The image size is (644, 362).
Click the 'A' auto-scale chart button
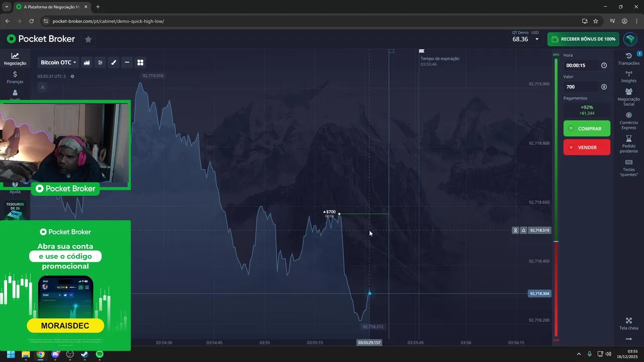click(x=43, y=87)
